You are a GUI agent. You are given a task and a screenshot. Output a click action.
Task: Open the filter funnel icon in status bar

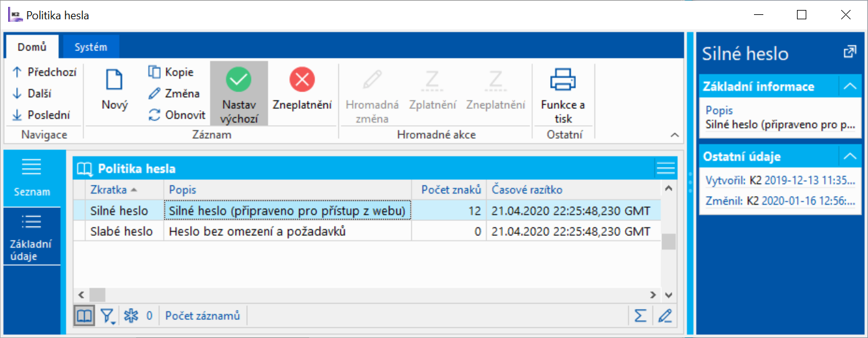click(108, 316)
